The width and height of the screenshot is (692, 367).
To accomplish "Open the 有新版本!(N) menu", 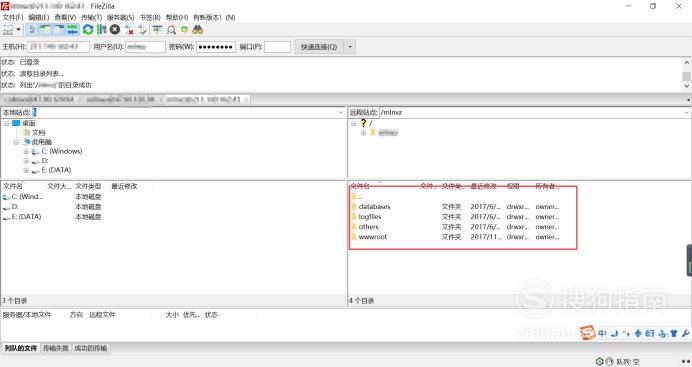I will [x=214, y=17].
